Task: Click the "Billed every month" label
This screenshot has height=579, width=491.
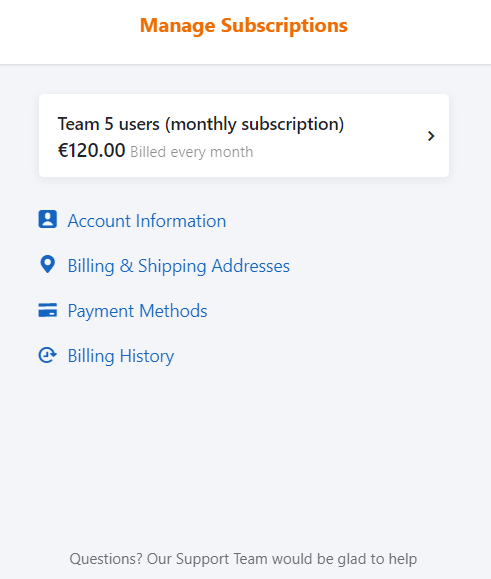Action: click(192, 152)
